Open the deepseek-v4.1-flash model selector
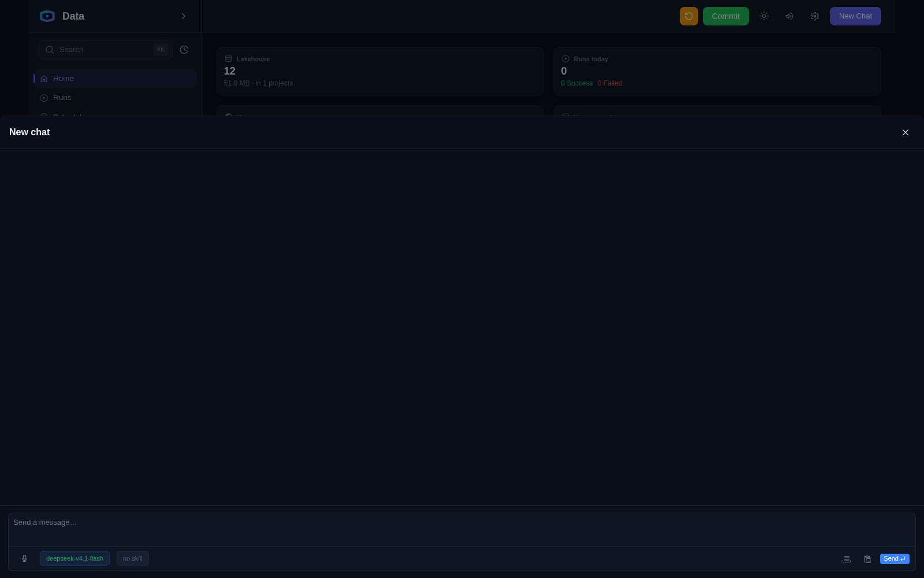Viewport: 924px width, 578px height. (74, 558)
